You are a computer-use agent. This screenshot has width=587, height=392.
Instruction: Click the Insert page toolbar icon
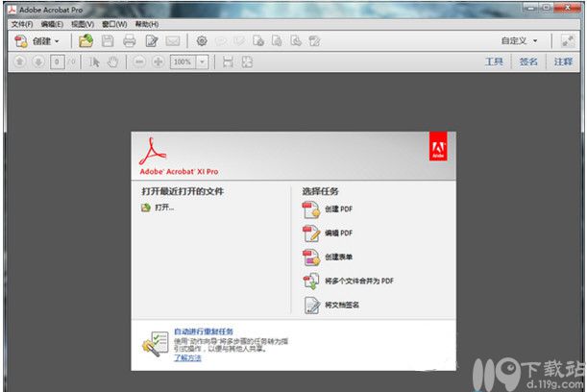296,40
